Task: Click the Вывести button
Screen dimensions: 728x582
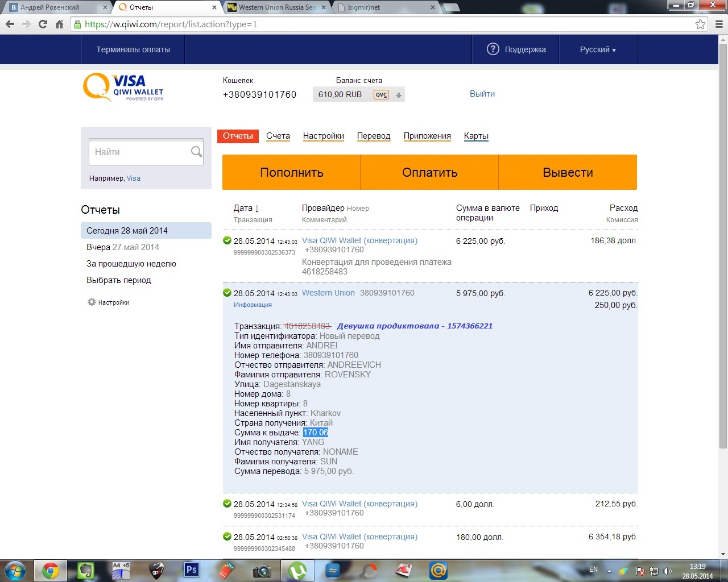Action: (x=568, y=172)
